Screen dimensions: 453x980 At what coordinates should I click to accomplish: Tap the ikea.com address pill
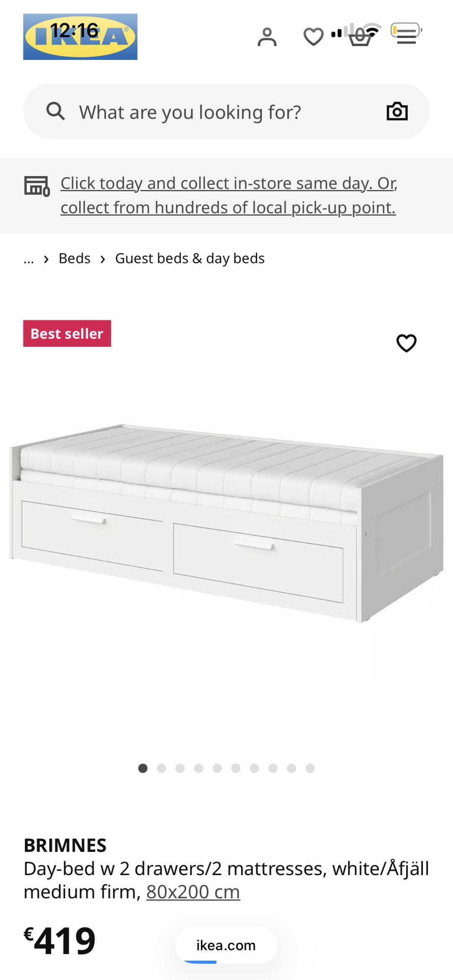(226, 945)
